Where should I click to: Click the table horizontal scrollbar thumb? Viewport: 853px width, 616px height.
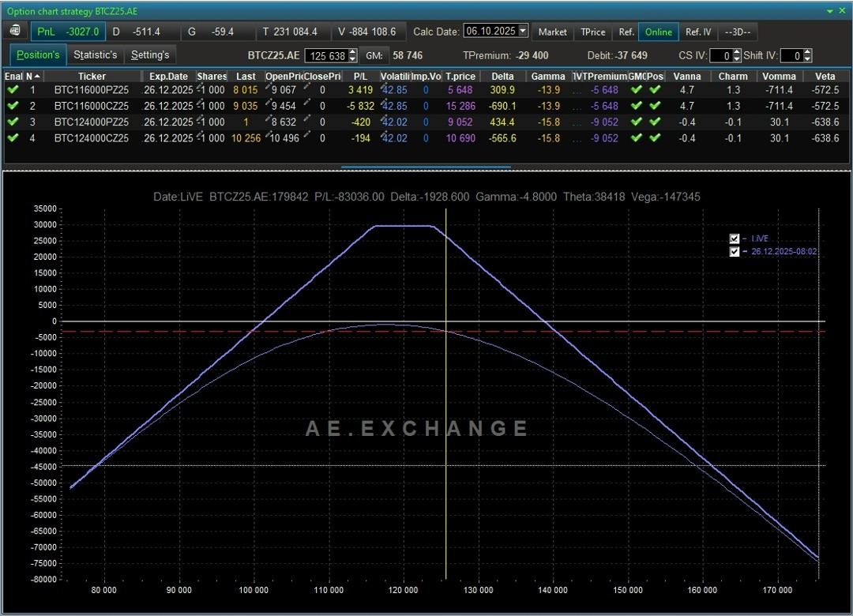click(426, 167)
